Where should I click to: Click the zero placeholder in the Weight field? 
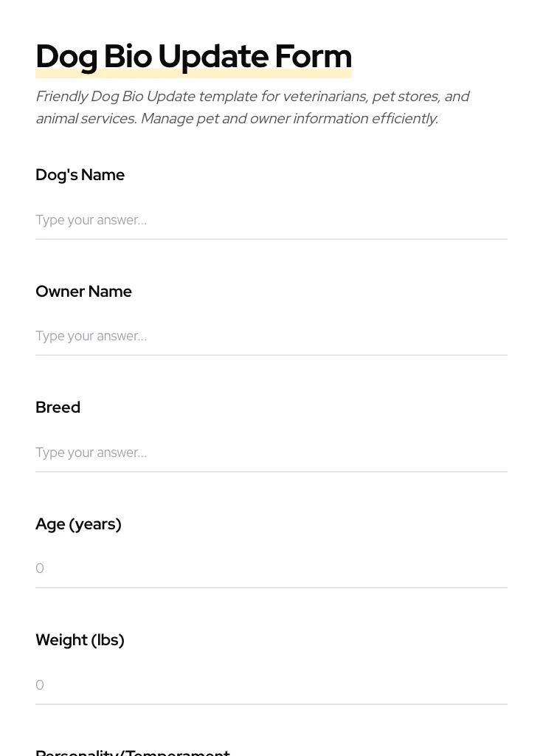click(x=40, y=685)
